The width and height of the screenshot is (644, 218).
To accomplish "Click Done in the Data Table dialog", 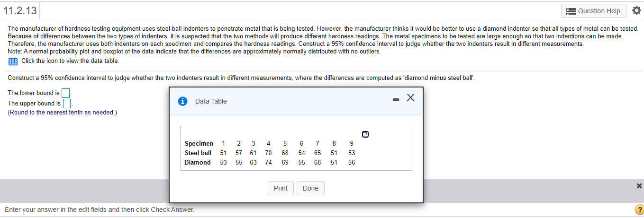I will (x=310, y=188).
